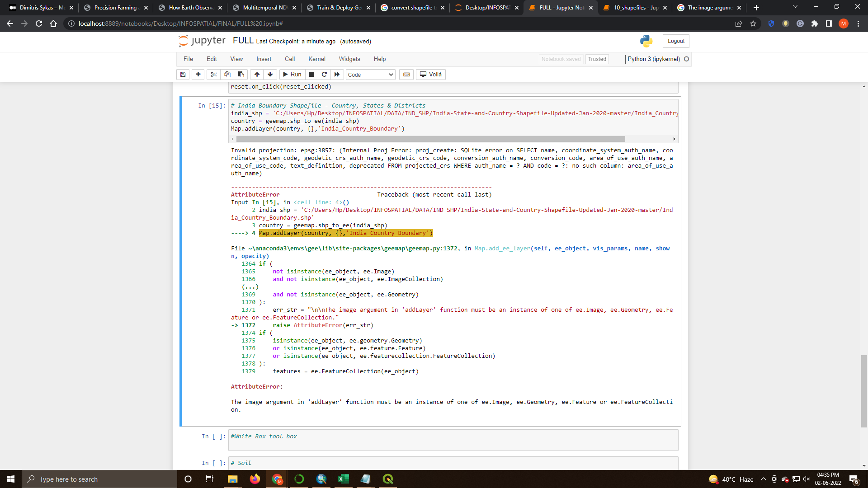The width and height of the screenshot is (868, 488).
Task: Save the notebook using the floppy disk icon
Action: point(183,74)
